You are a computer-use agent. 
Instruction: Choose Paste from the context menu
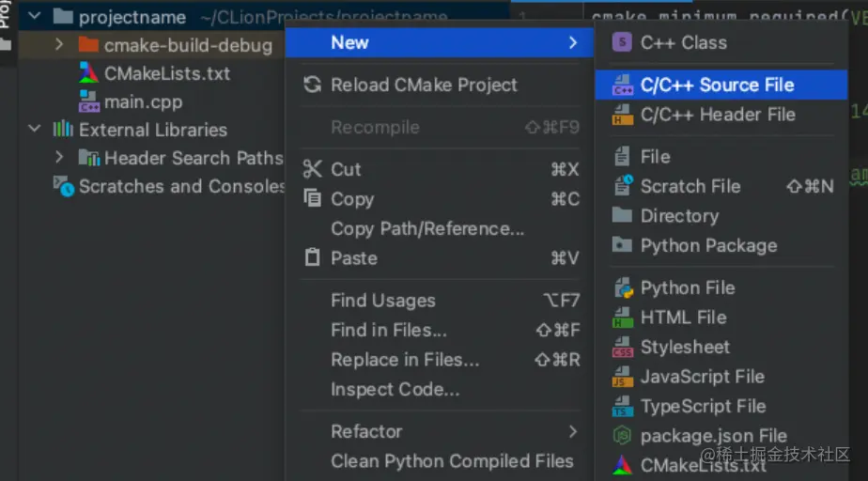coord(440,258)
